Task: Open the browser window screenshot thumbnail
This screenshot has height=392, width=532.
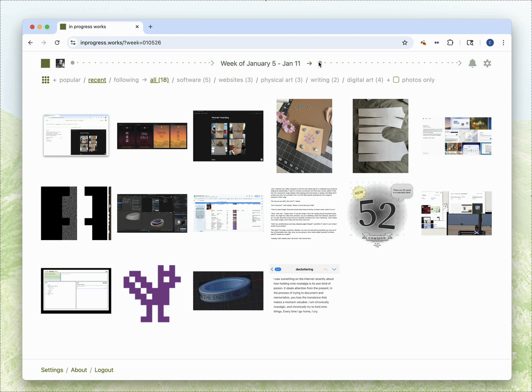Action: [76, 135]
